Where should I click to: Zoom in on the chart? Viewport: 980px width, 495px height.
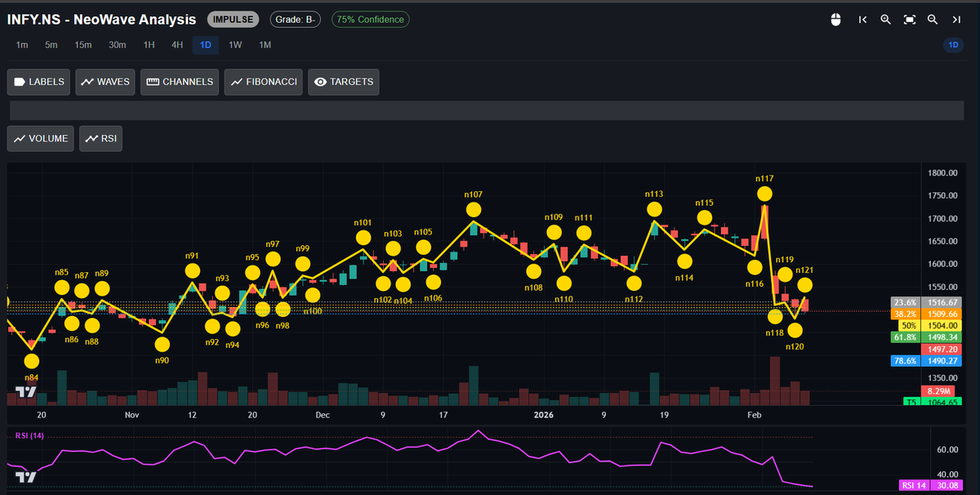pos(885,20)
